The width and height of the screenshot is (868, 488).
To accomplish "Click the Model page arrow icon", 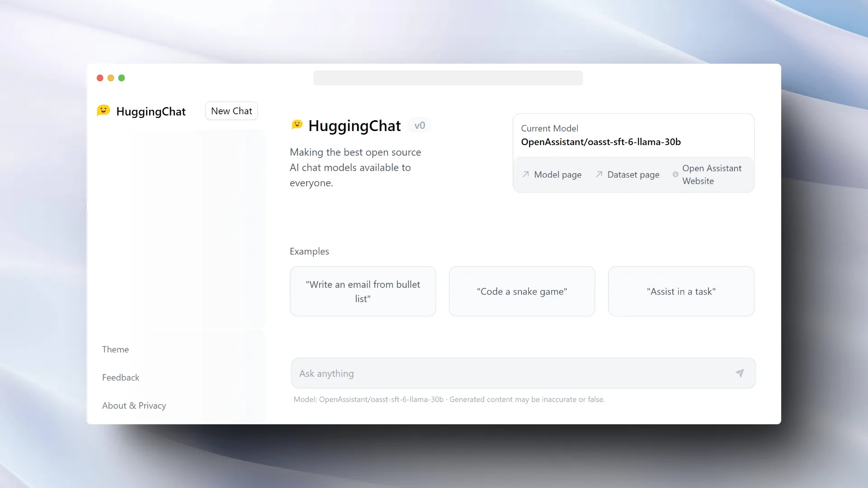I will pos(526,174).
